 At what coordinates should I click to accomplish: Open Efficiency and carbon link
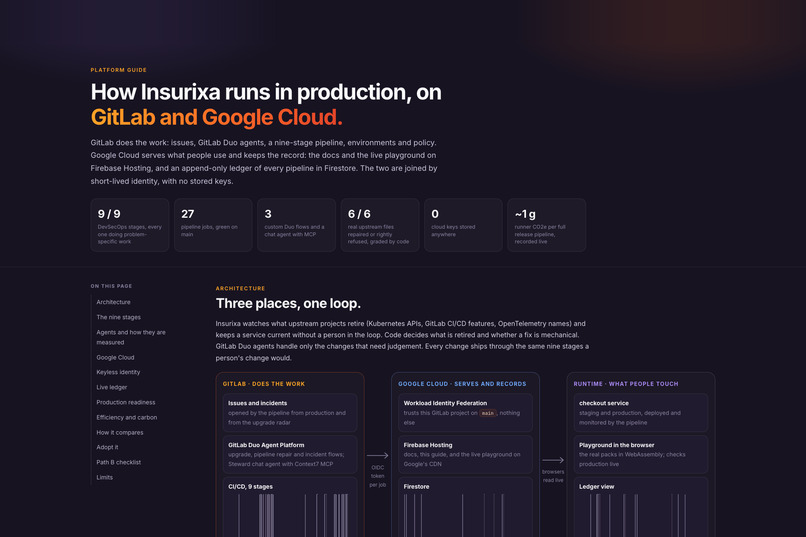126,417
